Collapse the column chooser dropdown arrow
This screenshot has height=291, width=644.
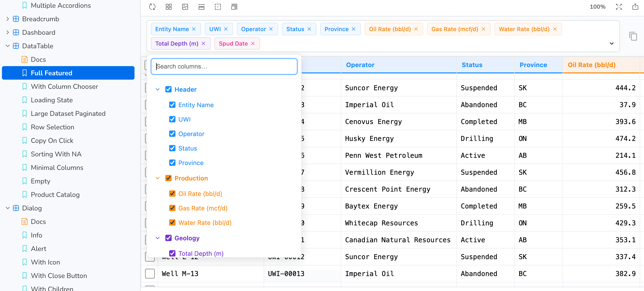[x=611, y=43]
